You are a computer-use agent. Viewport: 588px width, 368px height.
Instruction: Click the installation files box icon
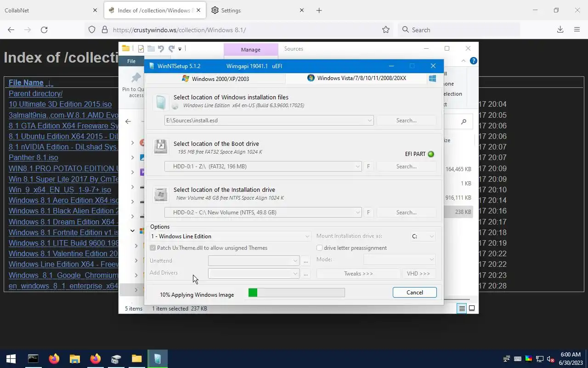pyautogui.click(x=160, y=102)
